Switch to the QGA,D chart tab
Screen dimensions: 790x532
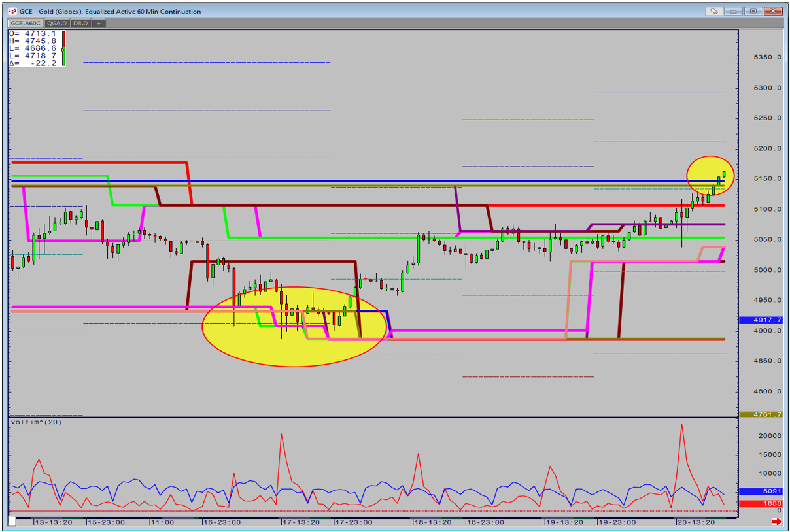58,23
